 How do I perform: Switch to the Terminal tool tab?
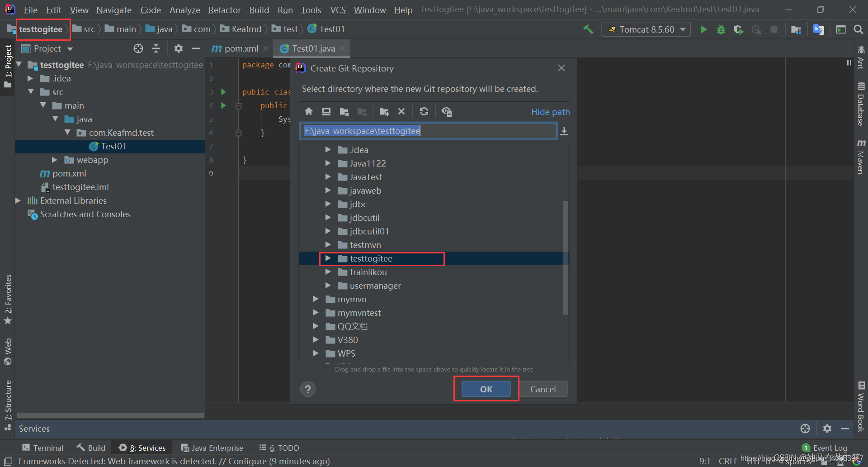(x=43, y=448)
